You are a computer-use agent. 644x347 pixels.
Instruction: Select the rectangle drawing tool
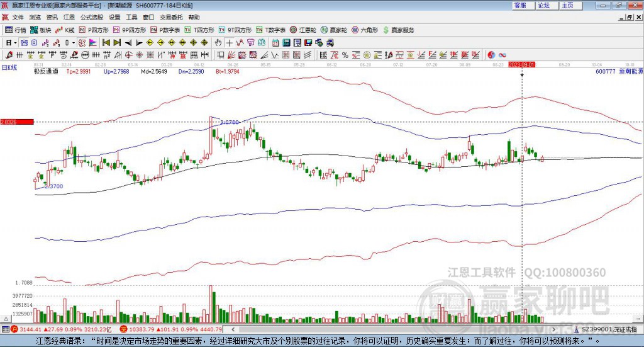coord(220,55)
